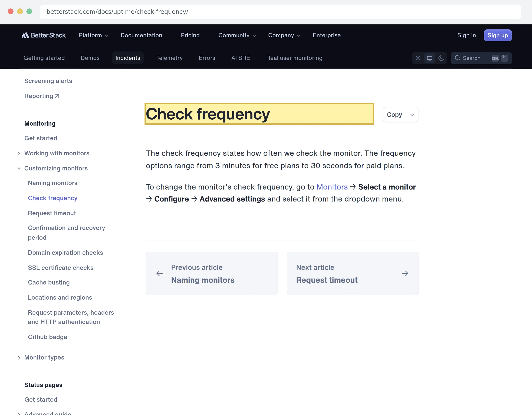The width and height of the screenshot is (532, 415).
Task: Open Get started under Monitoring
Action: pyautogui.click(x=41, y=138)
